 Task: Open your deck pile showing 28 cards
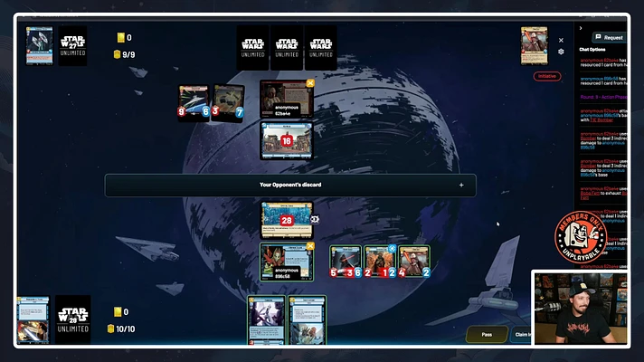point(72,319)
